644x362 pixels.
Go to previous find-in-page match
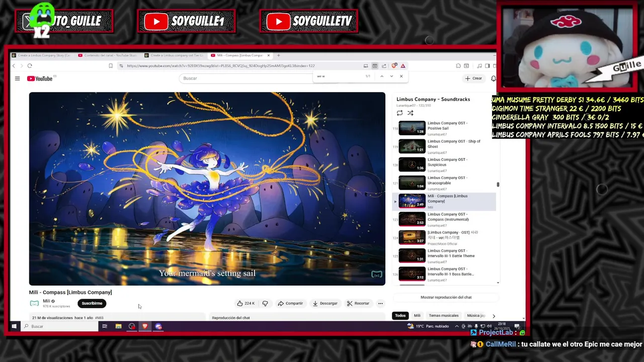(382, 76)
